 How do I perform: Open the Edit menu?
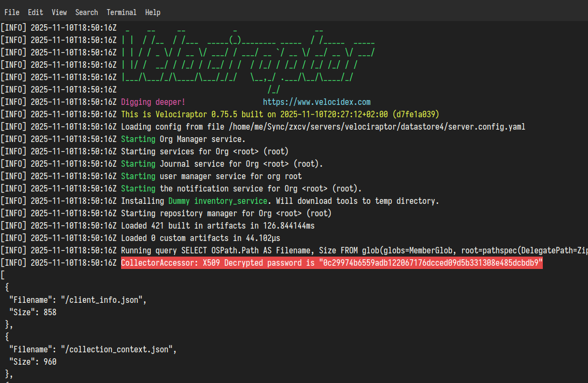click(x=36, y=12)
